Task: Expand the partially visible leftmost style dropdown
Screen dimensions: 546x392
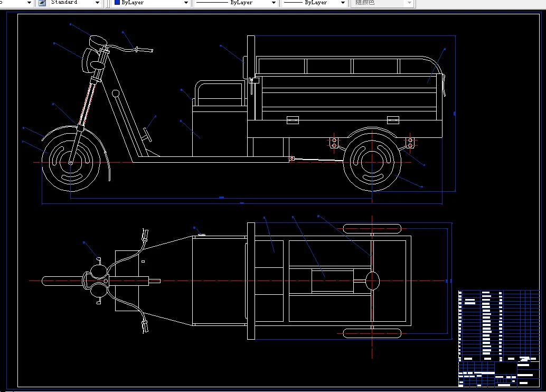Action: click(29, 3)
